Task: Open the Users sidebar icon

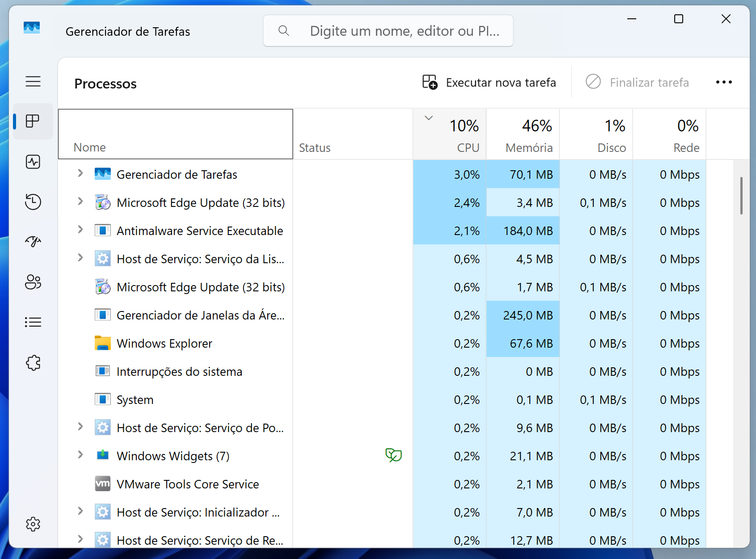Action: pyautogui.click(x=33, y=282)
